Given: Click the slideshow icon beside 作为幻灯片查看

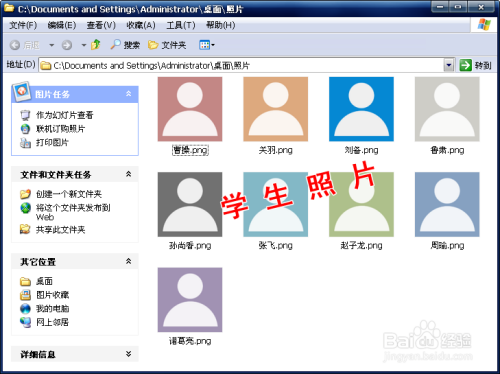Looking at the screenshot, I should point(25,115).
